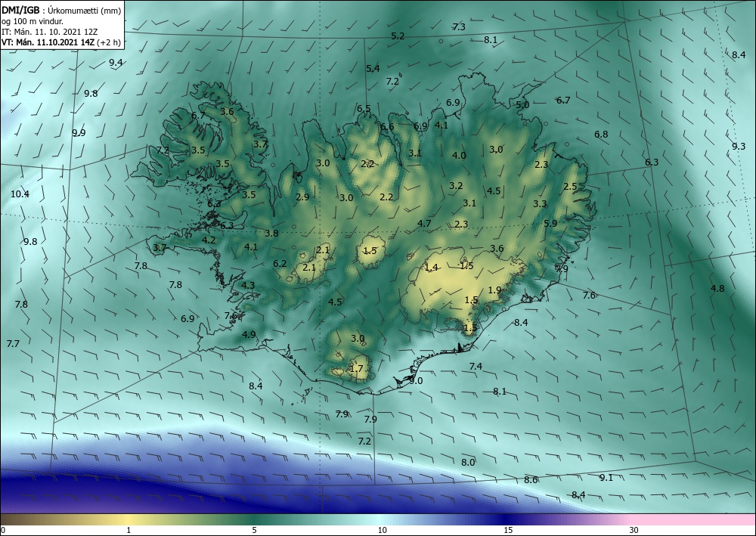756x536 pixels.
Task: Click the value '4.8' in the southeast ocean
Action: [x=717, y=288]
